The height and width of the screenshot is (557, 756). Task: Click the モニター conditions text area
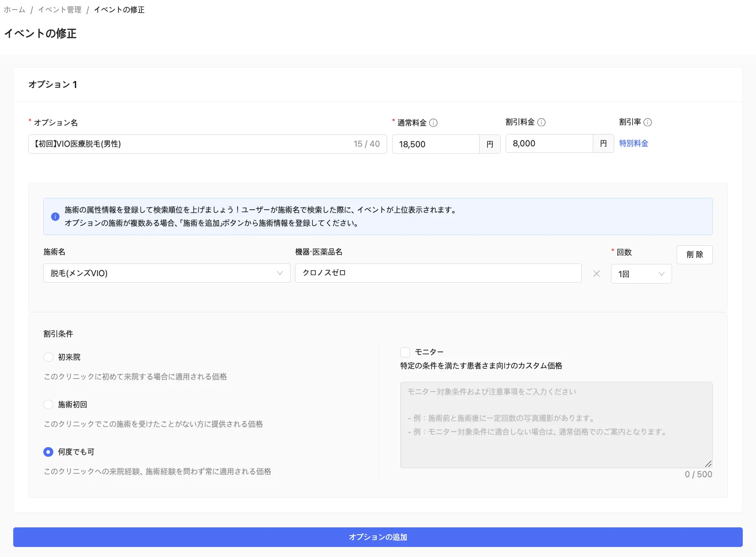(556, 425)
